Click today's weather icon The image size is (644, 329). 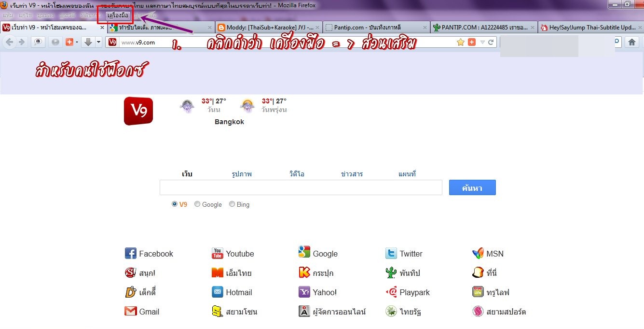coord(187,106)
